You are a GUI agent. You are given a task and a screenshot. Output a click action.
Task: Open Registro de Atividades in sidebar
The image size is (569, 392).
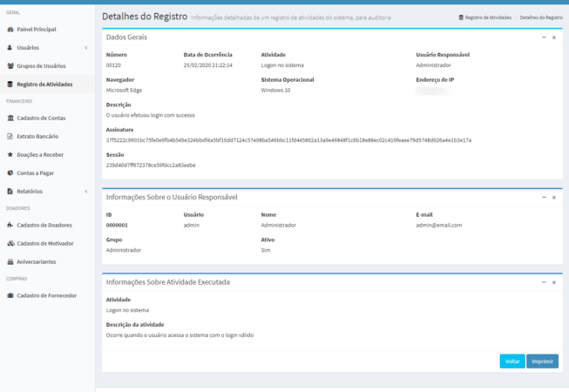pos(44,84)
